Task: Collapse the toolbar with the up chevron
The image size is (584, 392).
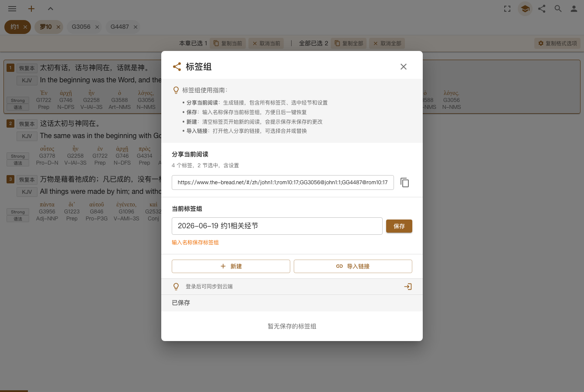Action: pyautogui.click(x=51, y=9)
